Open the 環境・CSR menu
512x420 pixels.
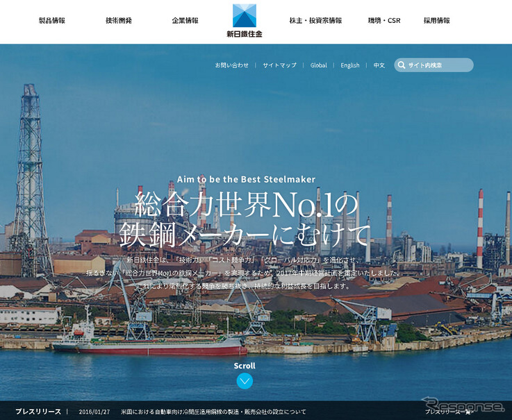384,21
